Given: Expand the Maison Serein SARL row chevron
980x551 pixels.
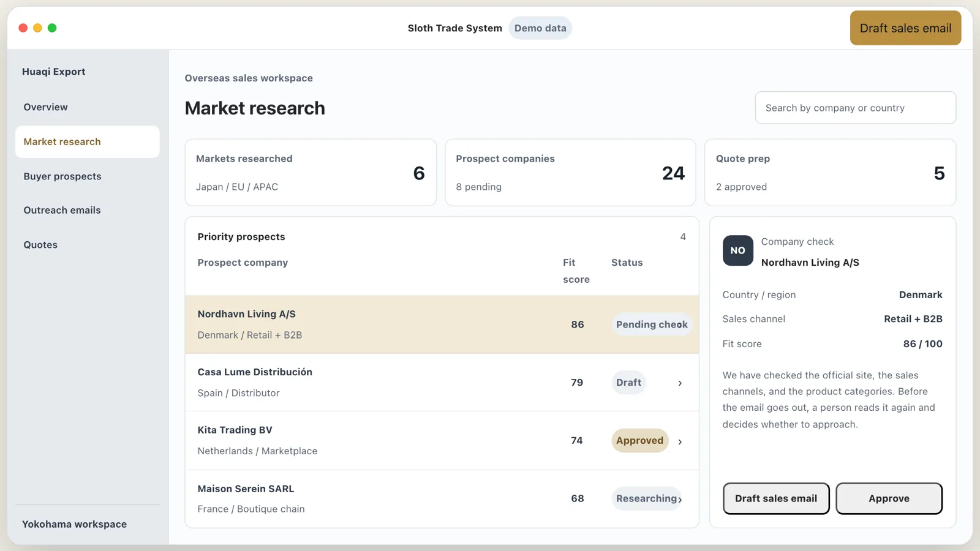Looking at the screenshot, I should [680, 500].
